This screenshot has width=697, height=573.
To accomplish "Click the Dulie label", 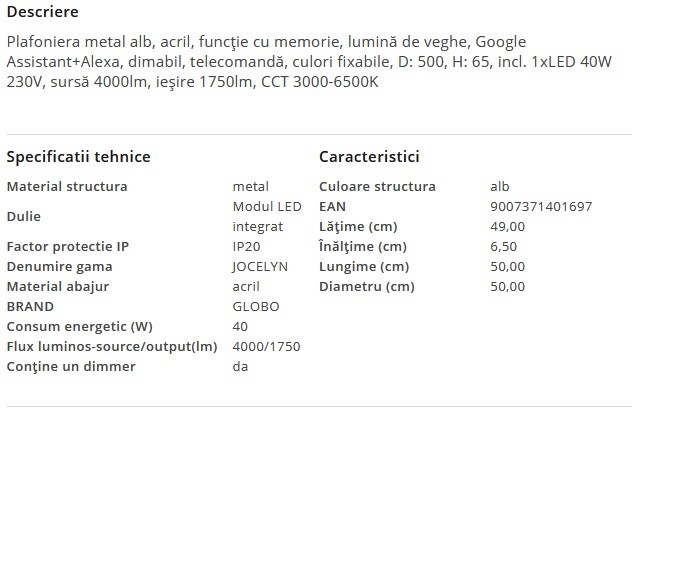I will 24,216.
